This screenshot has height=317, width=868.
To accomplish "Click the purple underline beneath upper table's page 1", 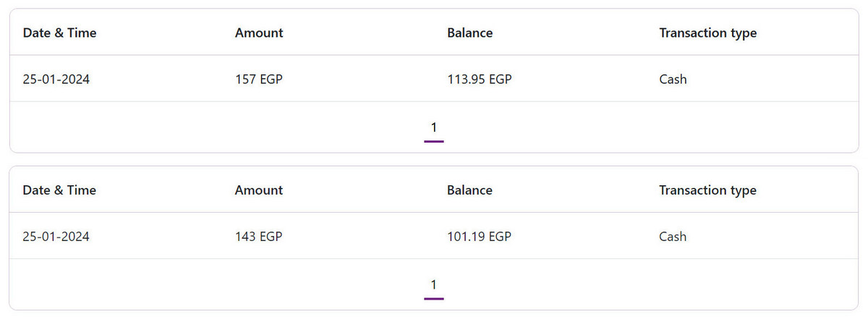I will (x=433, y=141).
